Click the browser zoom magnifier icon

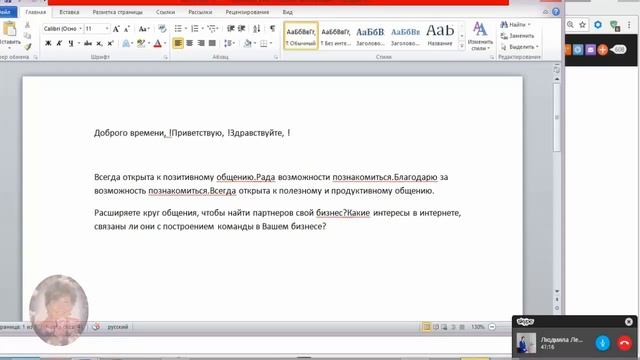pos(570,25)
